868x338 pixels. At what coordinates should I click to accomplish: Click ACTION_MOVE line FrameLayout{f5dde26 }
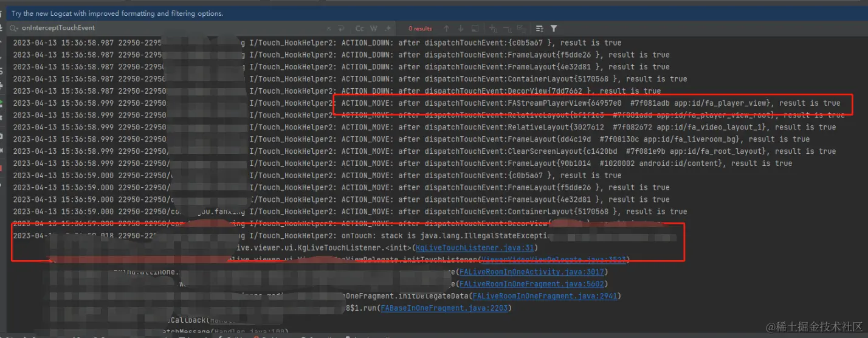pos(341,188)
